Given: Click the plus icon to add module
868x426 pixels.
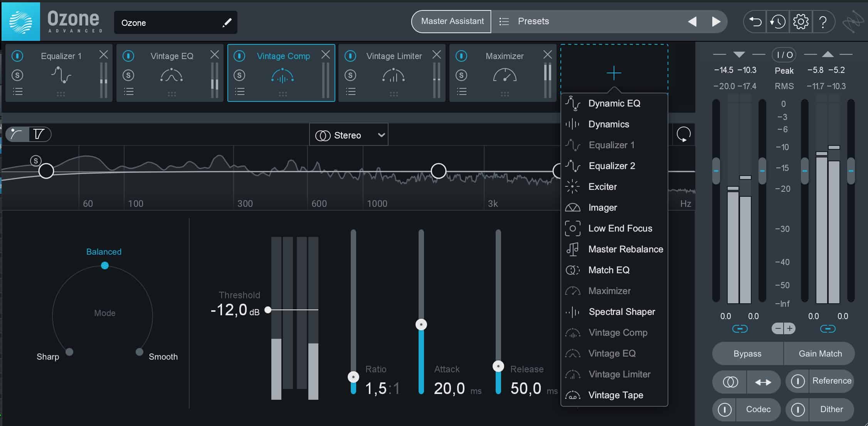Looking at the screenshot, I should 614,73.
